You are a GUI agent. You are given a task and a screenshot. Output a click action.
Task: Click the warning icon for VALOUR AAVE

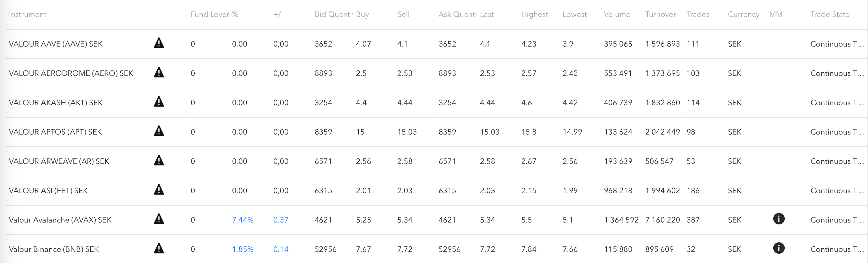159,43
